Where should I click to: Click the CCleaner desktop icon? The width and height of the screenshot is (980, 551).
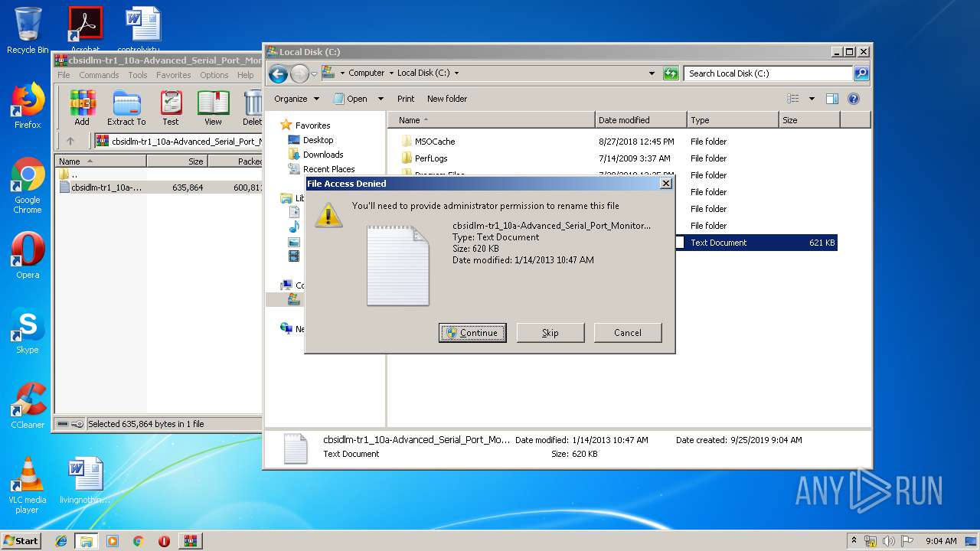(28, 406)
